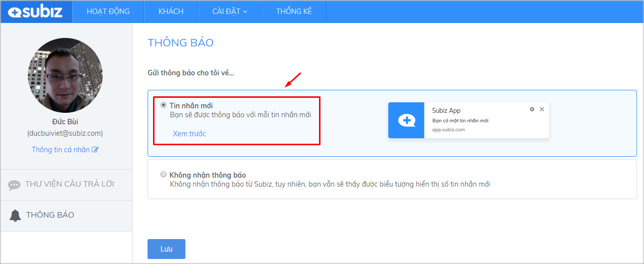The width and height of the screenshot is (644, 264).
Task: Click the gear icon on the Subiz App notification
Action: click(x=532, y=109)
